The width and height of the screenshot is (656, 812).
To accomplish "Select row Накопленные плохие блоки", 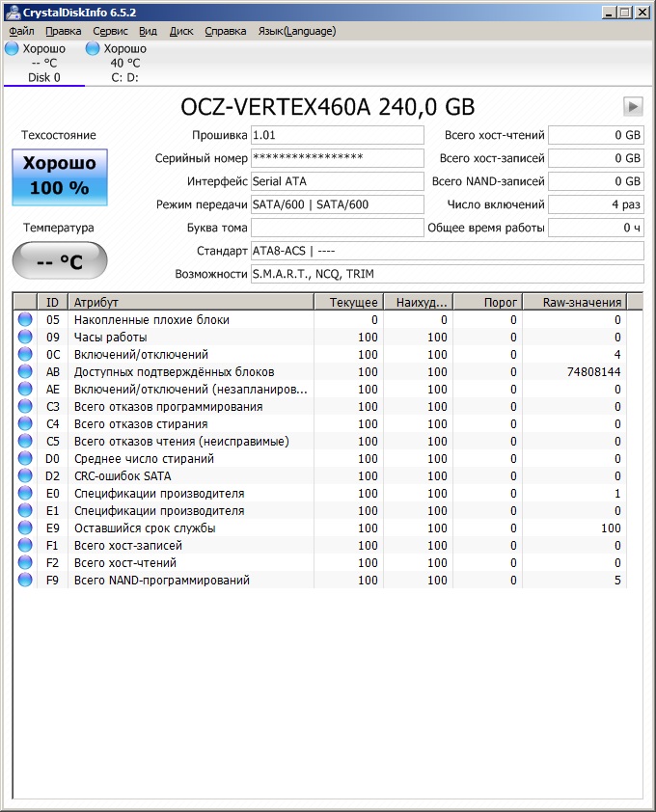I will click(x=319, y=319).
